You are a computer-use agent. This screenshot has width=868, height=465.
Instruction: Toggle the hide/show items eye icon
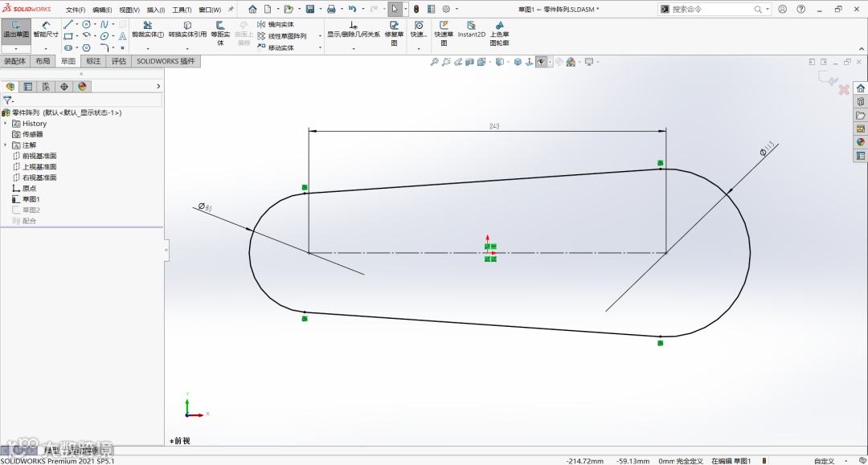tap(542, 62)
